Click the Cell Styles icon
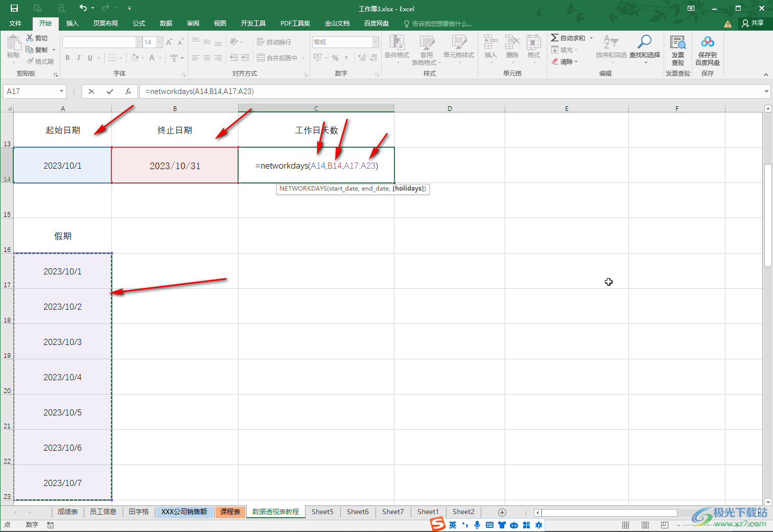 [x=459, y=43]
